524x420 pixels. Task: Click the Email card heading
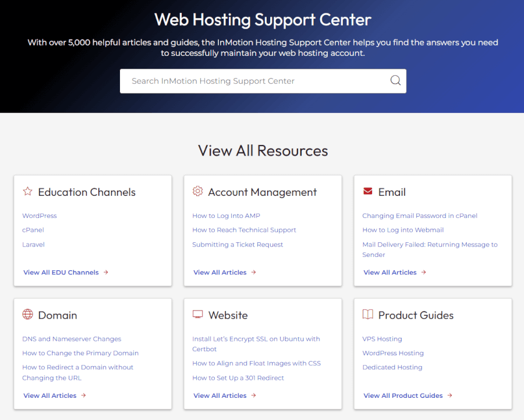click(392, 192)
